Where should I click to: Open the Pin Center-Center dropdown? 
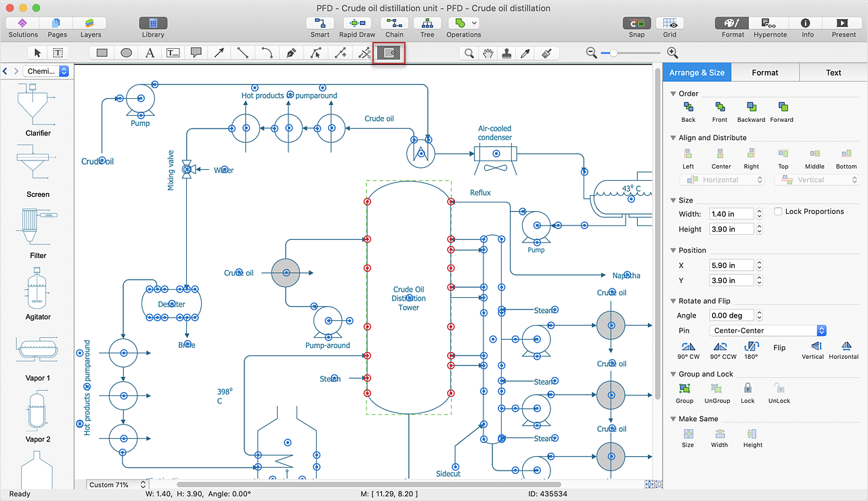pyautogui.click(x=768, y=330)
